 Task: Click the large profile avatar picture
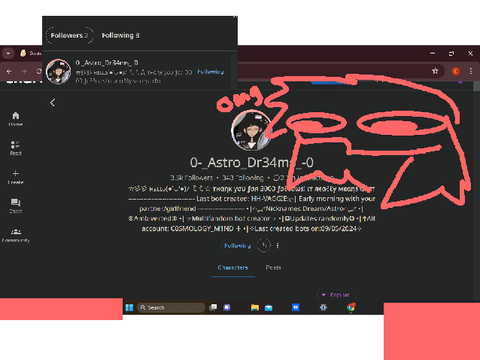tap(252, 131)
